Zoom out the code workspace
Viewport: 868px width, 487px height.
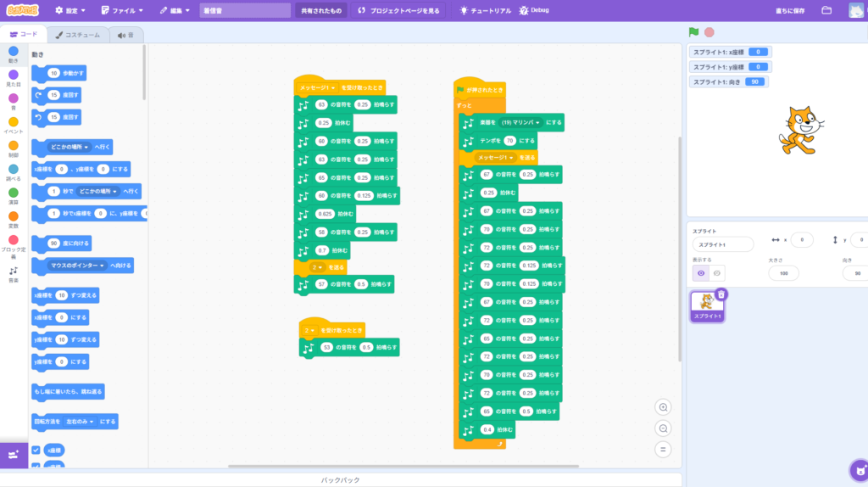663,428
